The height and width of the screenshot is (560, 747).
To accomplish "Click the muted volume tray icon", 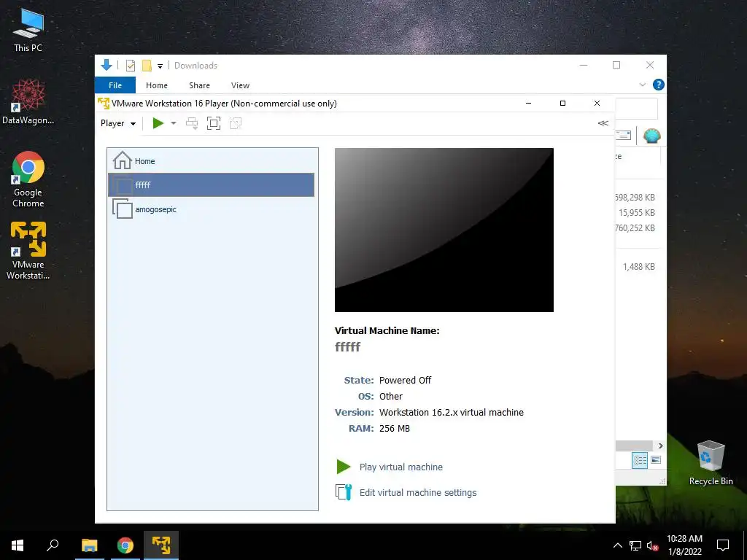I will pyautogui.click(x=652, y=545).
